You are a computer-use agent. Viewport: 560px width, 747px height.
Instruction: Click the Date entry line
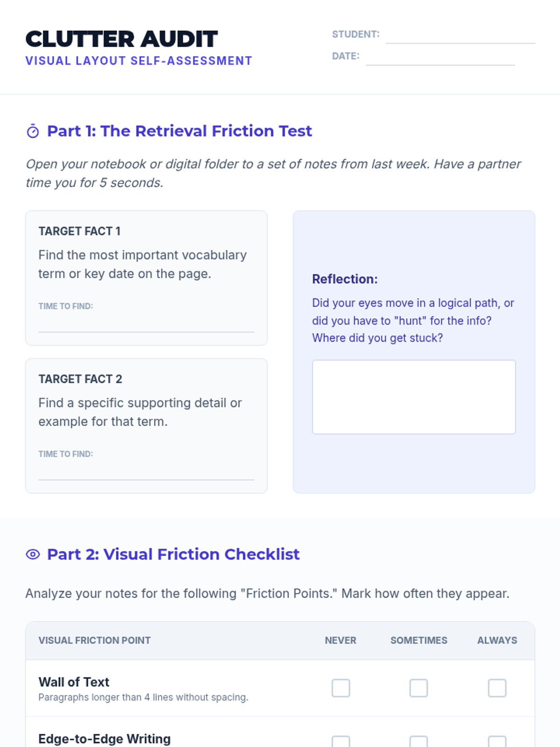tap(440, 58)
